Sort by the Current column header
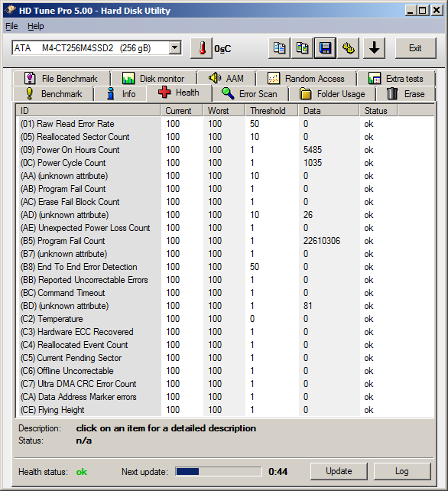The image size is (448, 491). 182,111
